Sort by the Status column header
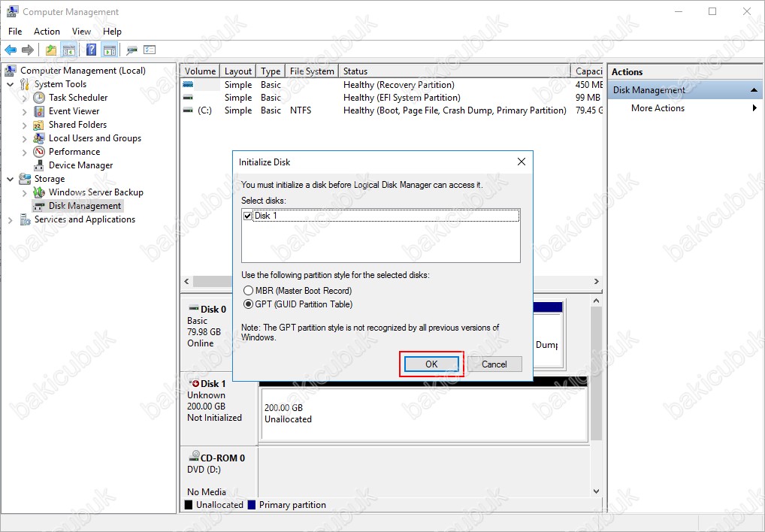Image resolution: width=765 pixels, height=532 pixels. tap(455, 71)
